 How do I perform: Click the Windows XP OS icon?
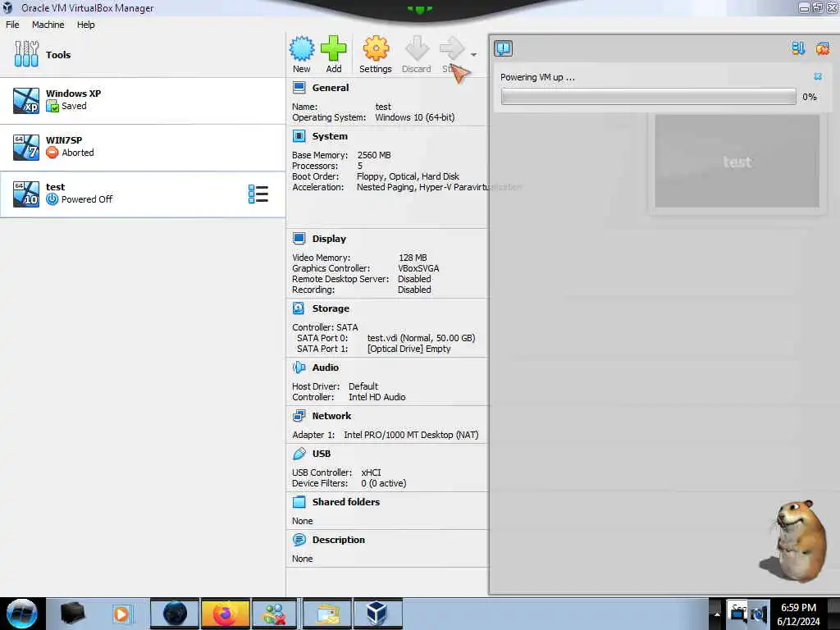coord(26,101)
